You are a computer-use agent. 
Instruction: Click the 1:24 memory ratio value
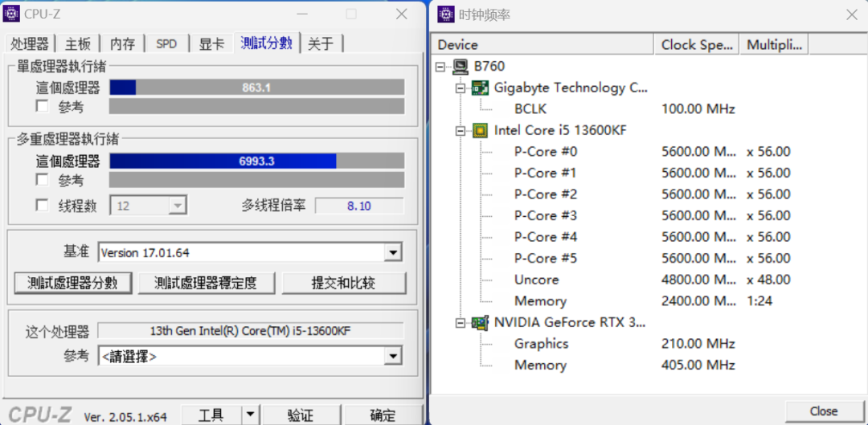click(x=759, y=301)
